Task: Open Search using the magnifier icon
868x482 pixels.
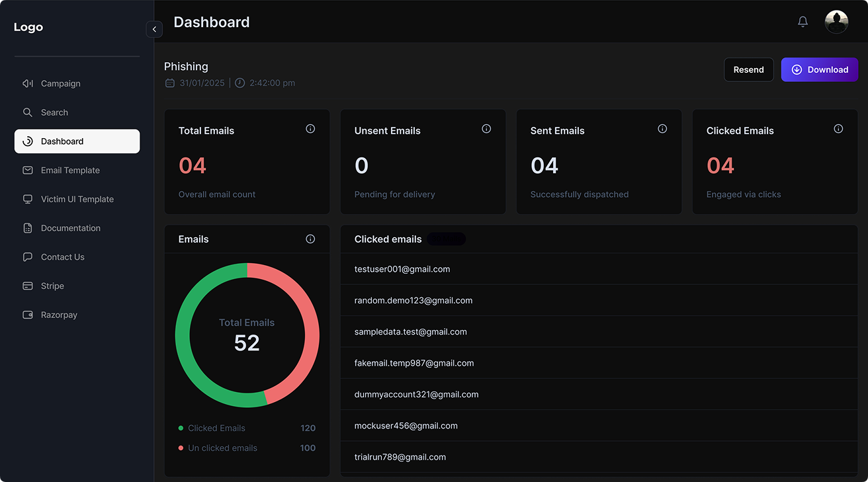Action: (27, 112)
